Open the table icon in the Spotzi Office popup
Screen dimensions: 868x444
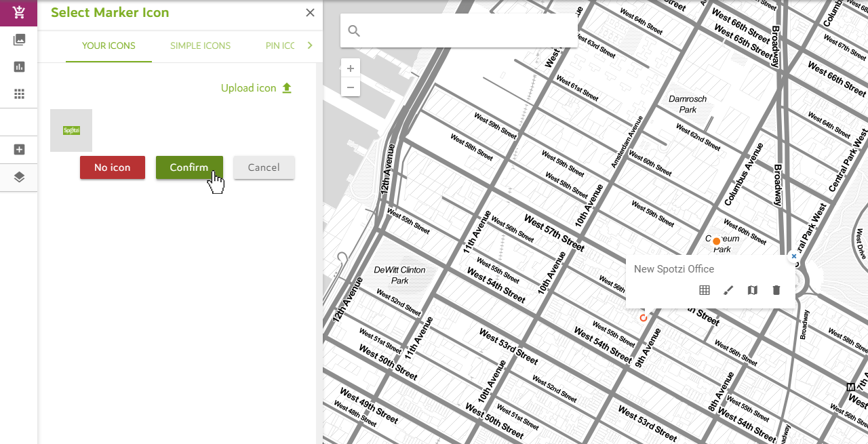click(705, 290)
